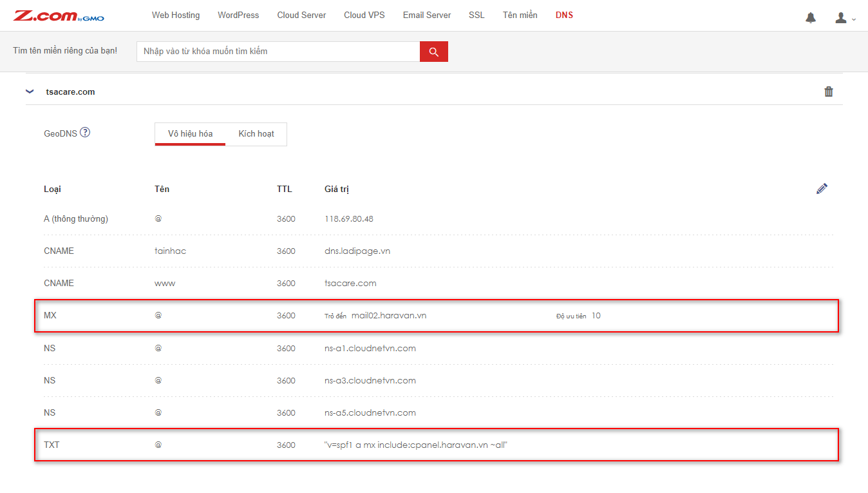868x493 pixels.
Task: Open the Web Hosting menu
Action: [x=176, y=15]
